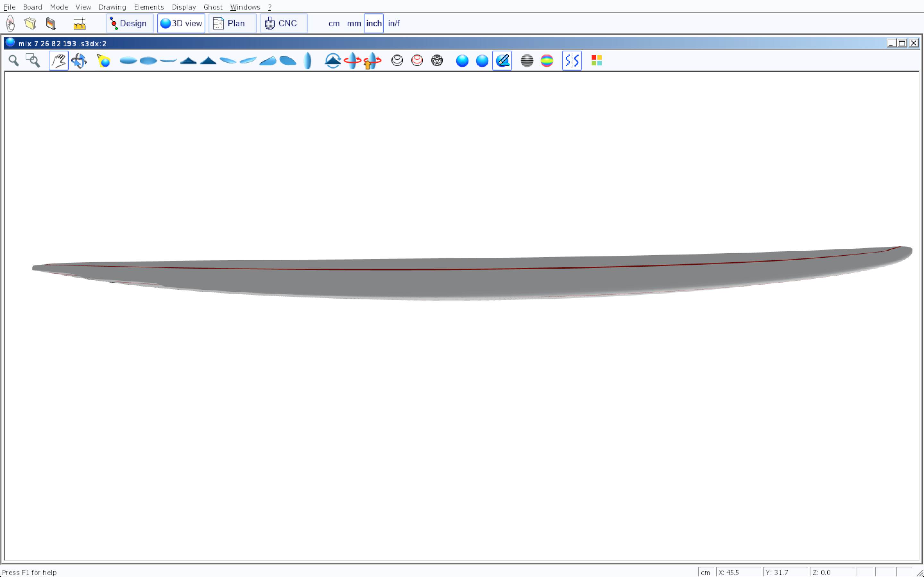Select the zoom-to-region tool
The height and width of the screenshot is (577, 924).
[33, 61]
